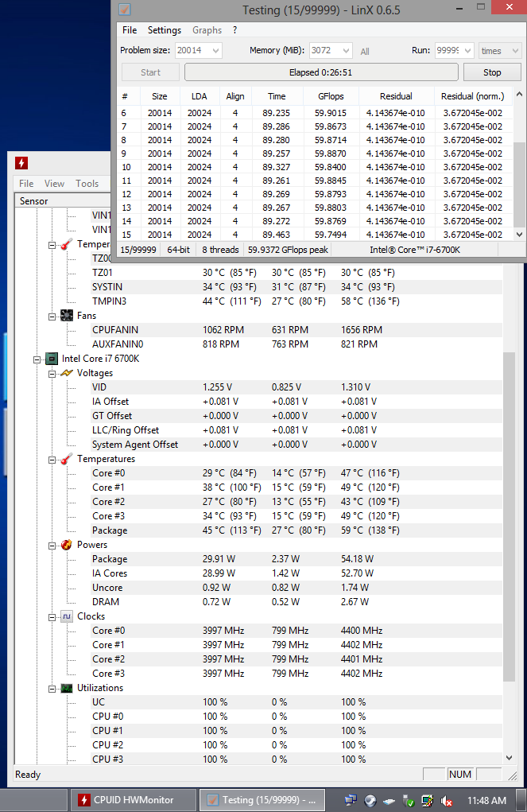
Task: Click the Clocks waveform icon
Action: tap(67, 616)
